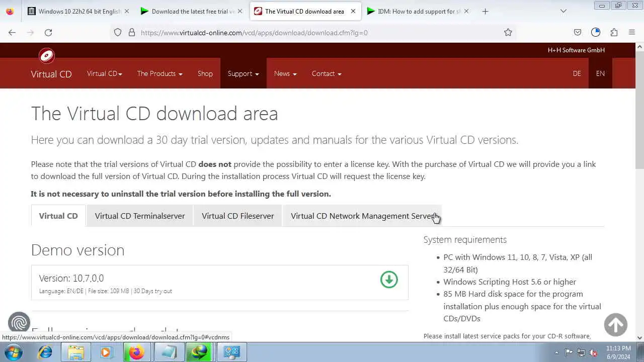Click the Version: 10.7.0.0 text

(x=71, y=278)
